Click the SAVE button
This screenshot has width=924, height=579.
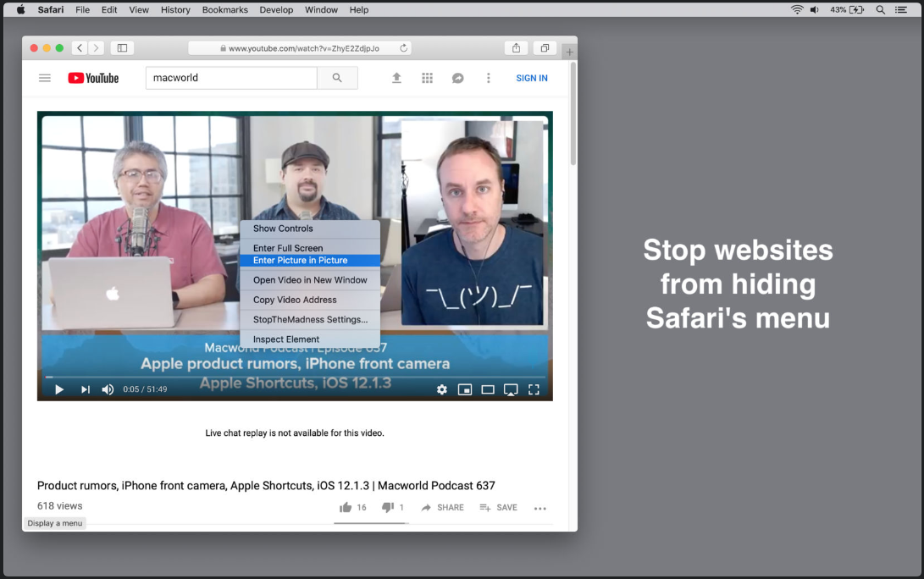click(x=499, y=507)
